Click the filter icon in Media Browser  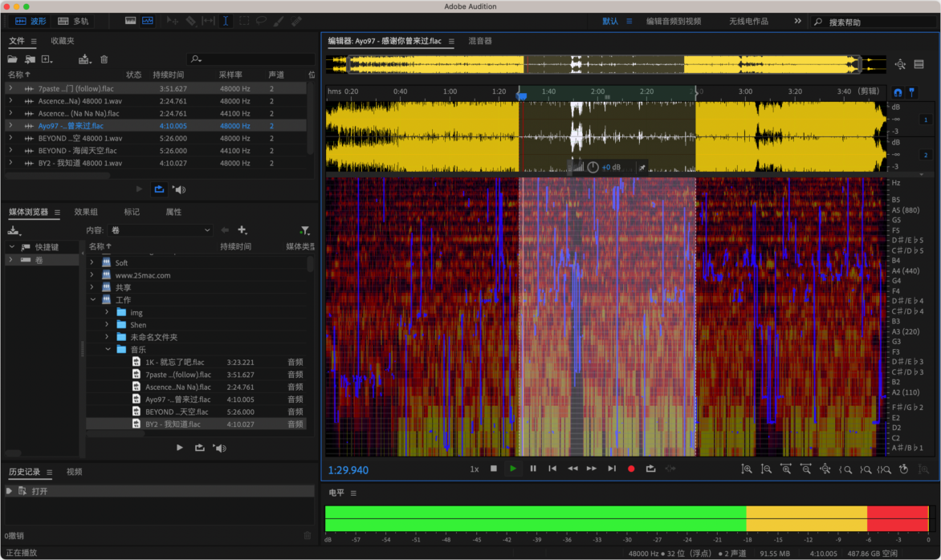coord(305,230)
